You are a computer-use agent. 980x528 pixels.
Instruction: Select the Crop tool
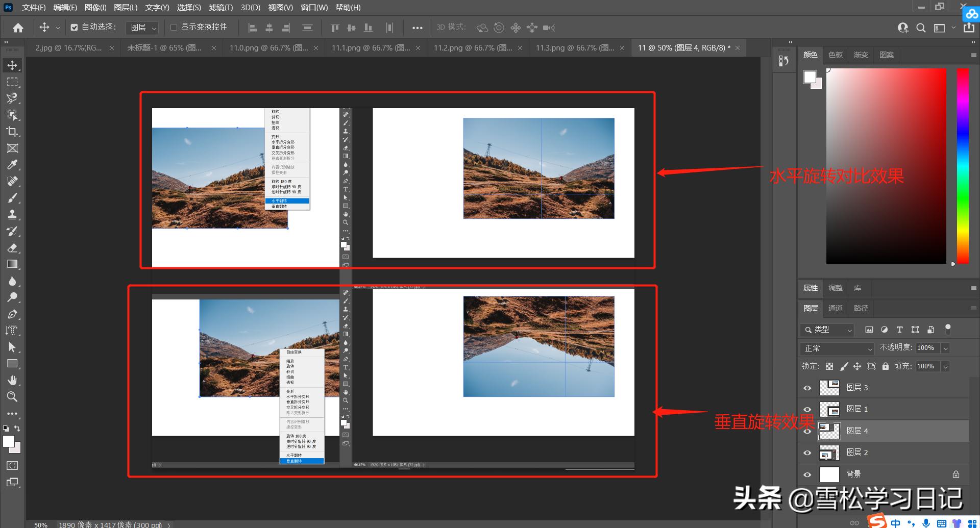coord(12,132)
